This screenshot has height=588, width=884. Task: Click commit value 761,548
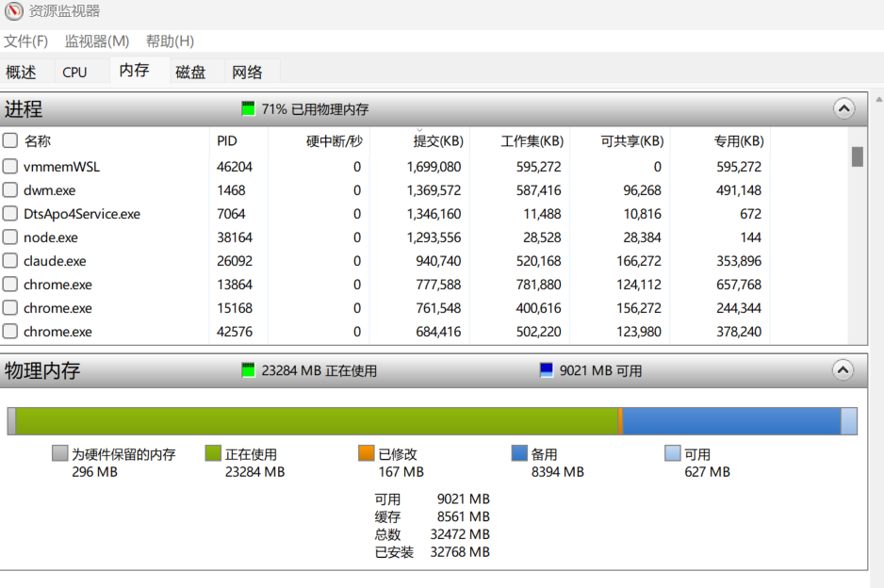(x=438, y=308)
